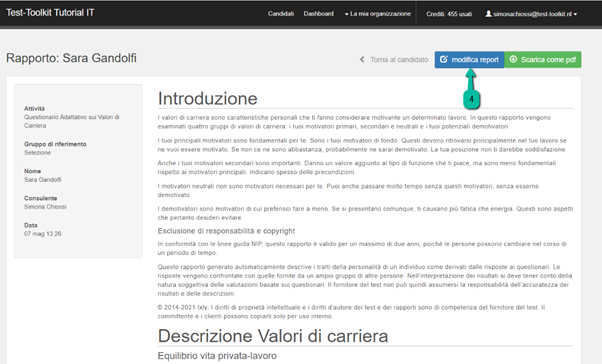The width and height of the screenshot is (602, 364).
Task: Expand La mia organizzazione dropdown
Action: point(378,14)
